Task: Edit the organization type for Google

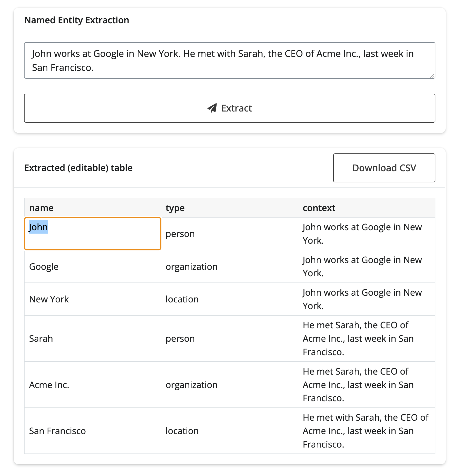Action: click(229, 266)
